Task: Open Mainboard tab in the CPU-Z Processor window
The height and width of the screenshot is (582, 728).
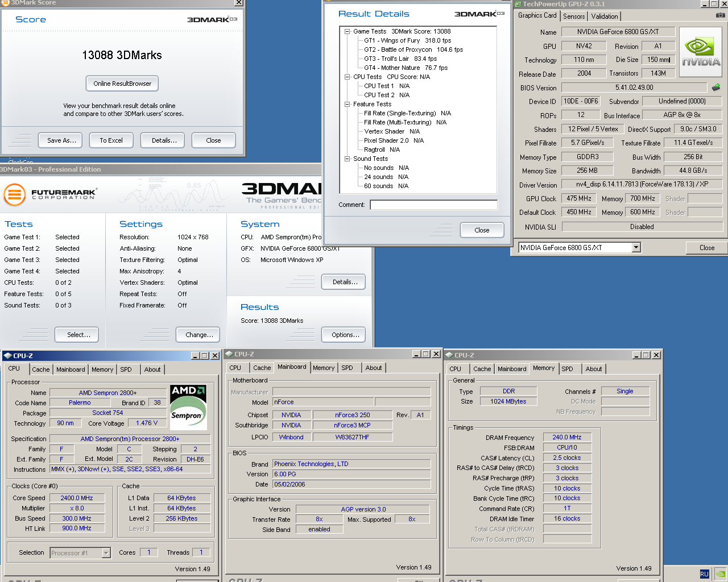Action: click(x=71, y=369)
